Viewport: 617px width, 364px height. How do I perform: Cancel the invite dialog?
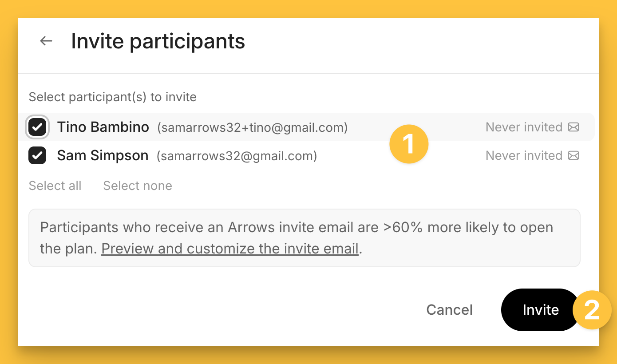(x=449, y=310)
